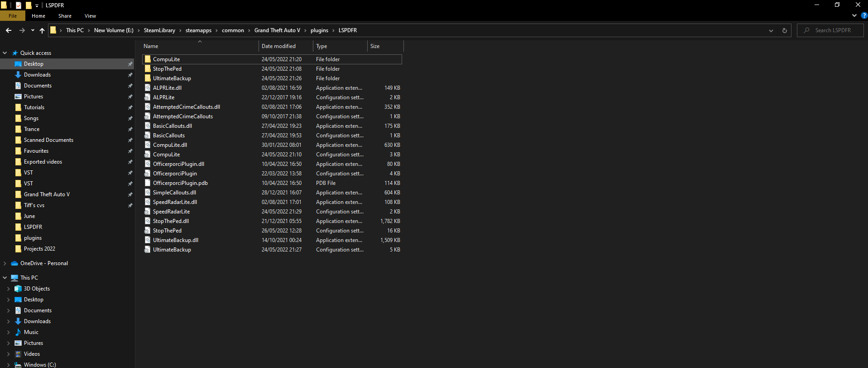This screenshot has height=368, width=868.
Task: Click the Quick access star icon
Action: 15,53
